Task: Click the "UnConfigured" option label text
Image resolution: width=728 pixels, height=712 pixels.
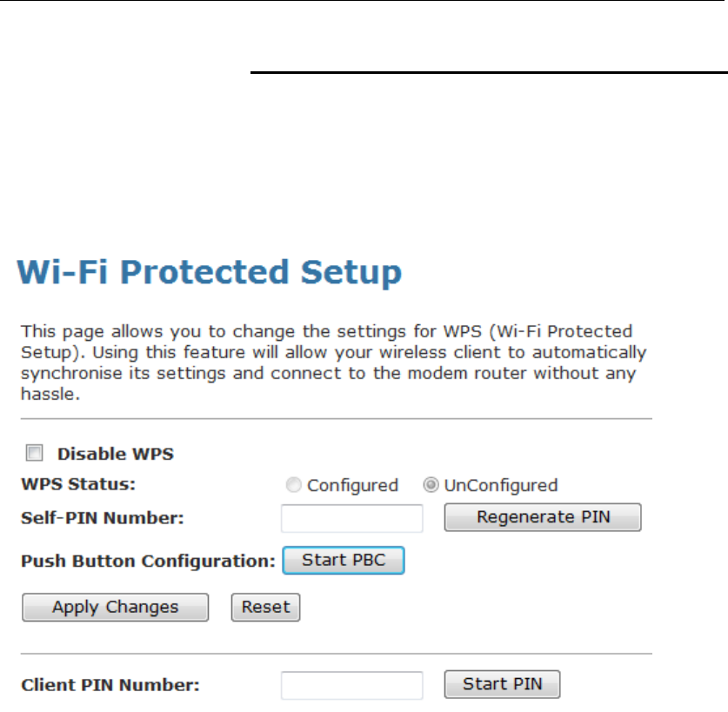Action: [500, 486]
